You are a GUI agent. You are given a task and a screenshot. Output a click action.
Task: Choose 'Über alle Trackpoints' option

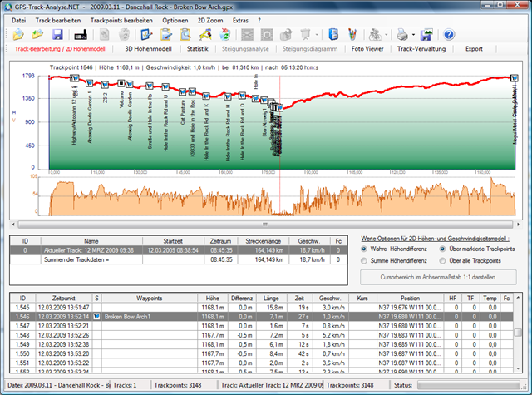click(x=442, y=260)
